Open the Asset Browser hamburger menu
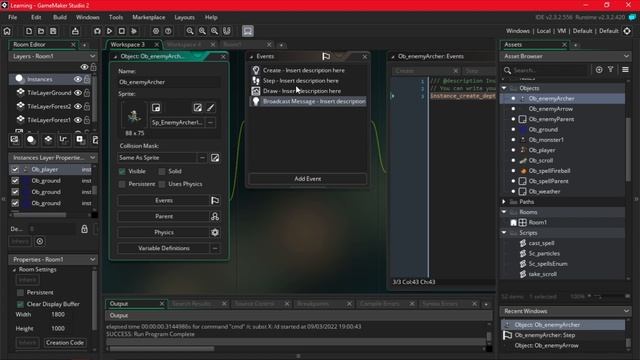Screen dimensions: 640x360 click(x=625, y=70)
